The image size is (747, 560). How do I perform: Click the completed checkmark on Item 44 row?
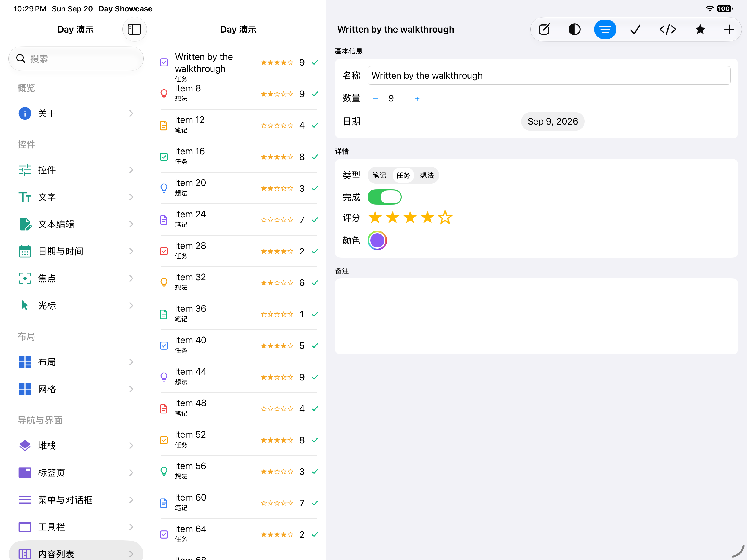pos(315,377)
